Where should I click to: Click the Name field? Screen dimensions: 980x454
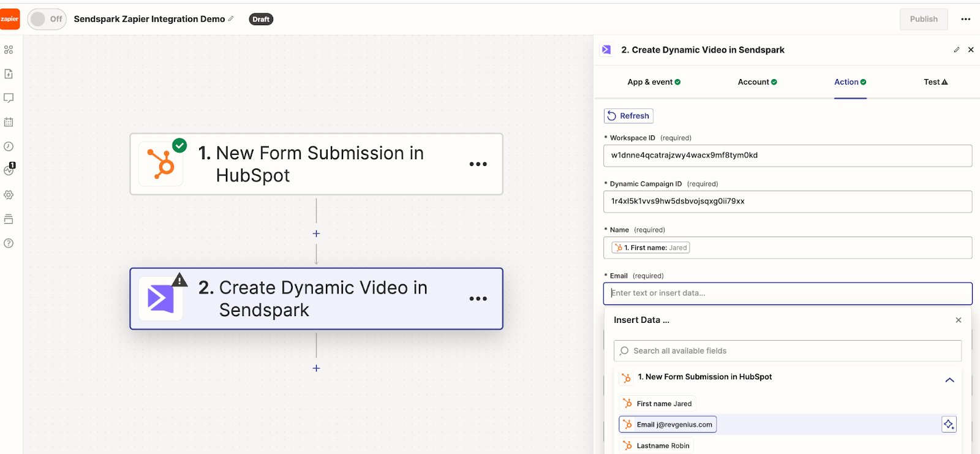(788, 248)
